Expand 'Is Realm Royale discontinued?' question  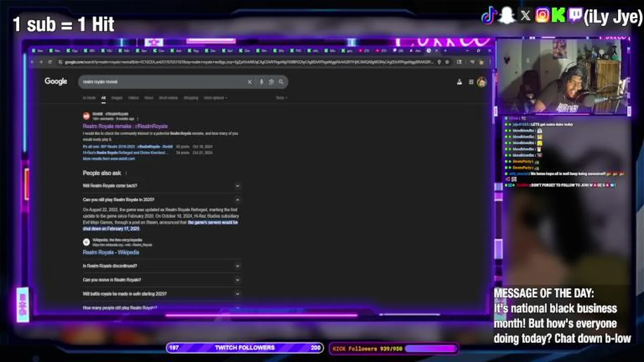[x=162, y=266]
